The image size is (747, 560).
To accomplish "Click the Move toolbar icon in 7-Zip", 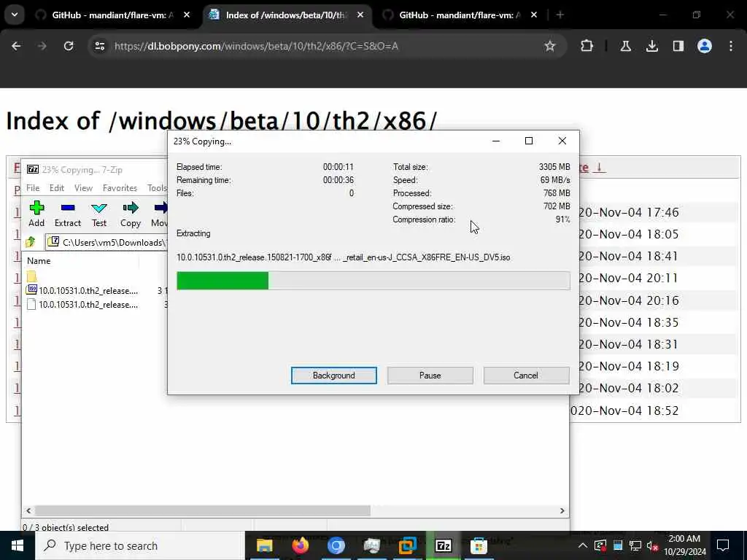I will [160, 214].
